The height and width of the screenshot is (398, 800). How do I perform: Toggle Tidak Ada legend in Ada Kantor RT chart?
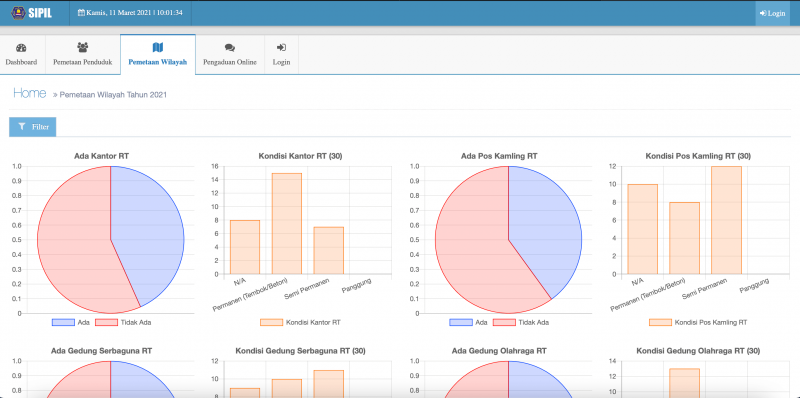click(123, 322)
